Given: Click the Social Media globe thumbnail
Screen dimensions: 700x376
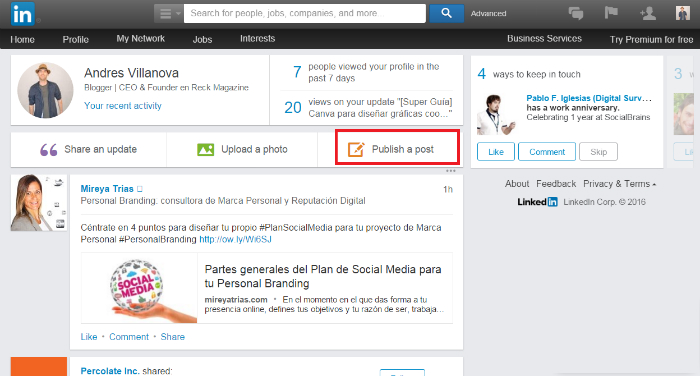Looking at the screenshot, I should tap(139, 288).
